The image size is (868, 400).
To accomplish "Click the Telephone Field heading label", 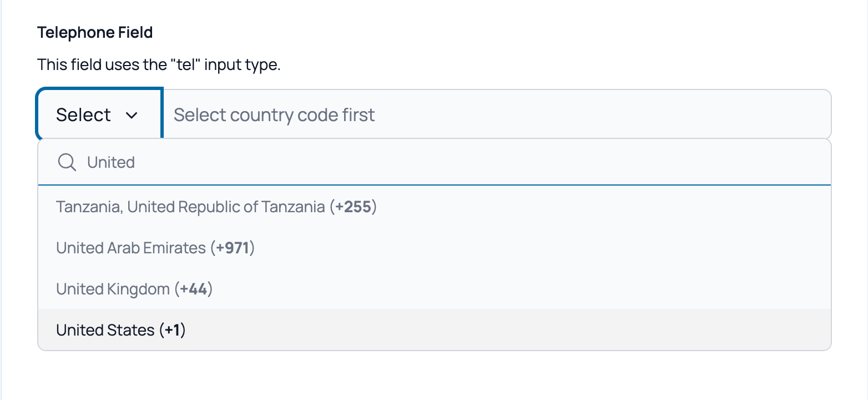I will 95,33.
